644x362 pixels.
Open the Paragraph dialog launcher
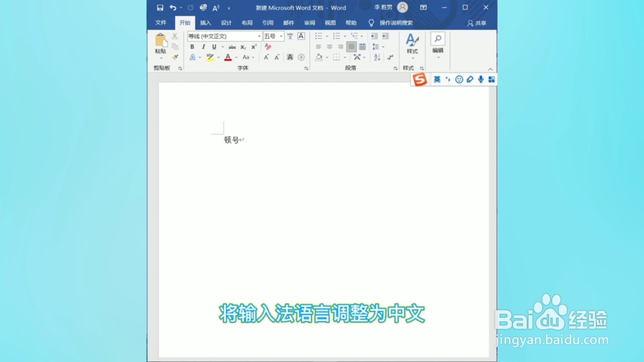point(396,68)
